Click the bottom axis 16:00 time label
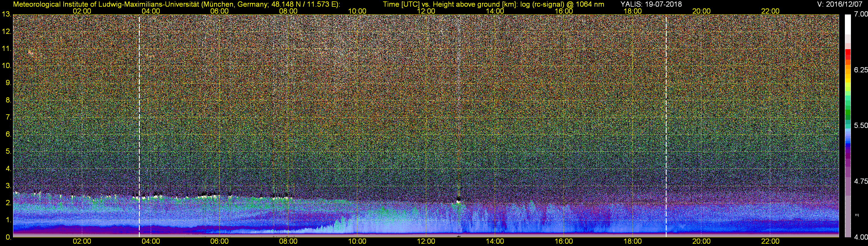The width and height of the screenshot is (868, 246). tap(564, 242)
